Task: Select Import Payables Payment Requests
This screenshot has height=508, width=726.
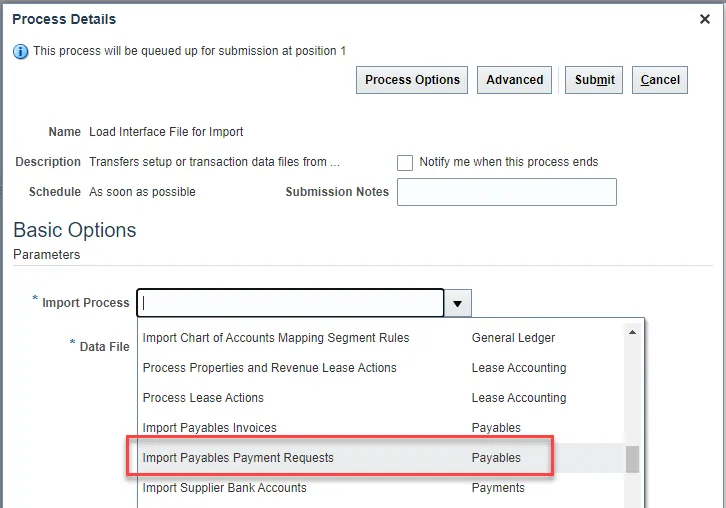Action: coord(238,458)
